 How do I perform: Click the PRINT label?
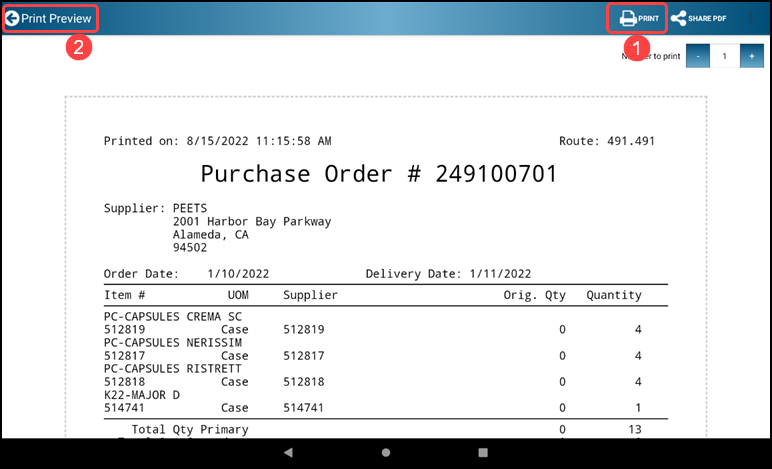[648, 19]
